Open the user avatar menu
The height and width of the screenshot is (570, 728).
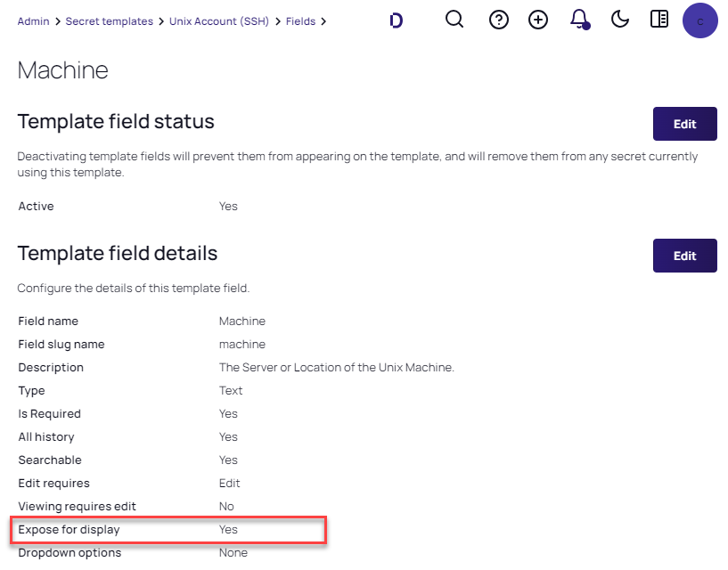point(699,20)
